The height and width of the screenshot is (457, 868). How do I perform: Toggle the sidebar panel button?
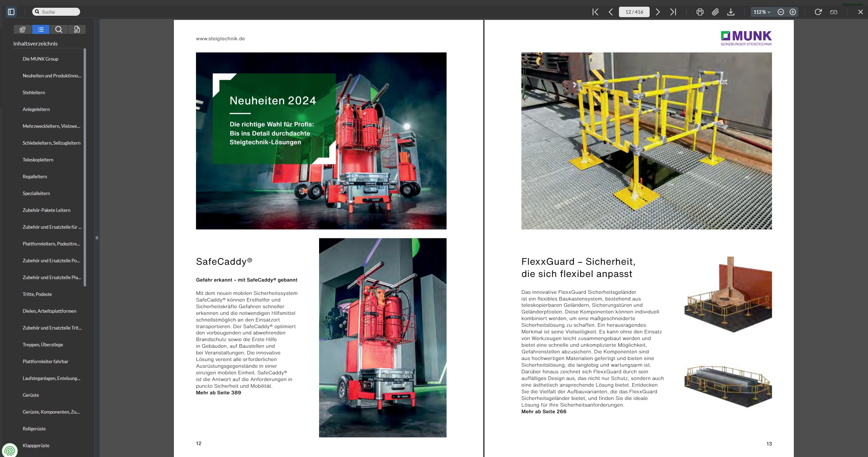click(11, 12)
